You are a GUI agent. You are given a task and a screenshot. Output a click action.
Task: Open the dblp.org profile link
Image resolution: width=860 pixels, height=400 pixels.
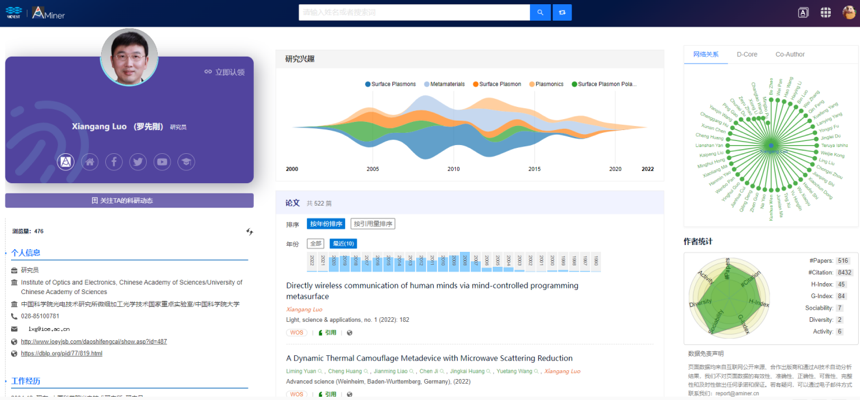point(61,353)
